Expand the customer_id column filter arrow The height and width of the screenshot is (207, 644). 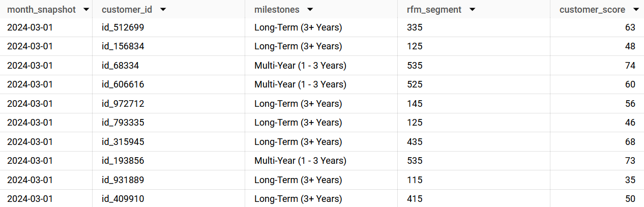163,10
